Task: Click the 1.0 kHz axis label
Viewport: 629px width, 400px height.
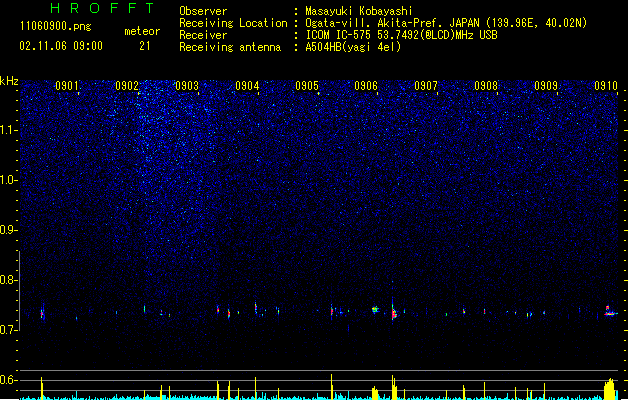Action: pyautogui.click(x=8, y=180)
